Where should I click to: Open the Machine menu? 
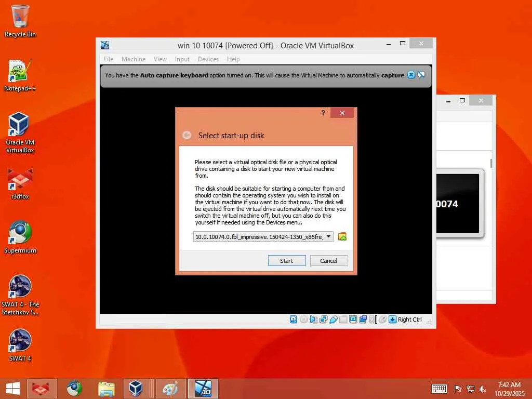point(134,59)
